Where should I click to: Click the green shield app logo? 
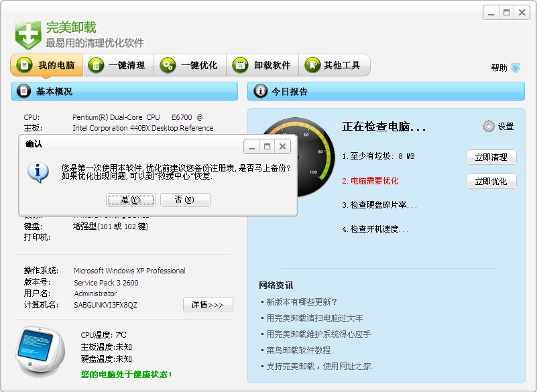coord(28,35)
